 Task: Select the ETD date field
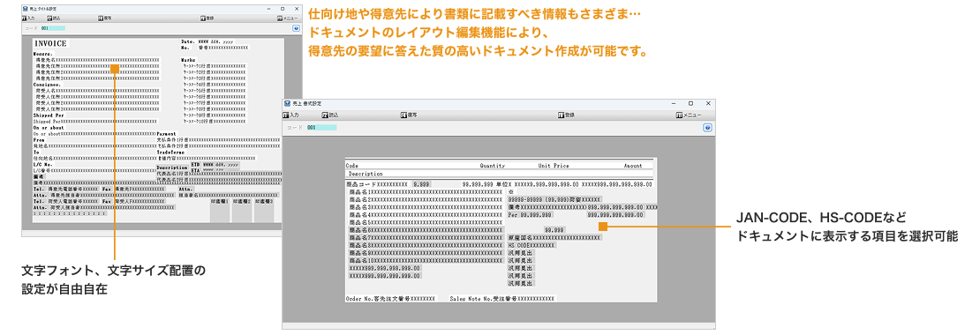(x=222, y=164)
